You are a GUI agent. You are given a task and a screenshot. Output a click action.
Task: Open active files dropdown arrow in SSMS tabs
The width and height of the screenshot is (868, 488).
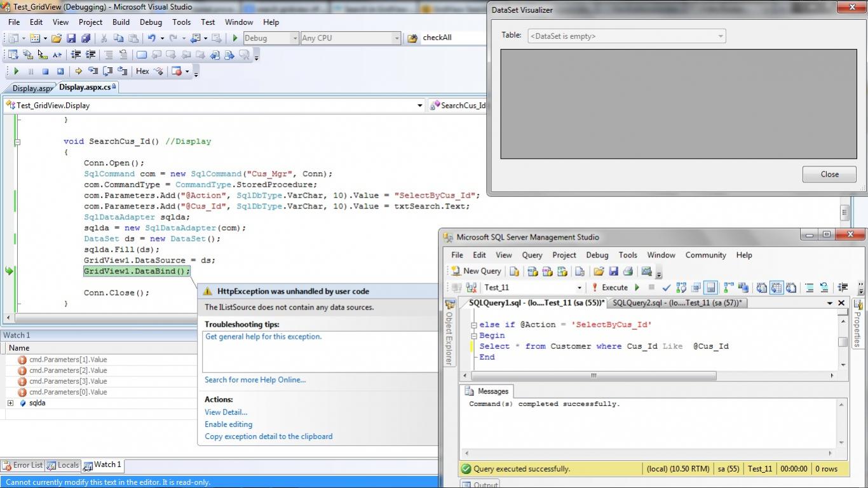click(x=829, y=303)
